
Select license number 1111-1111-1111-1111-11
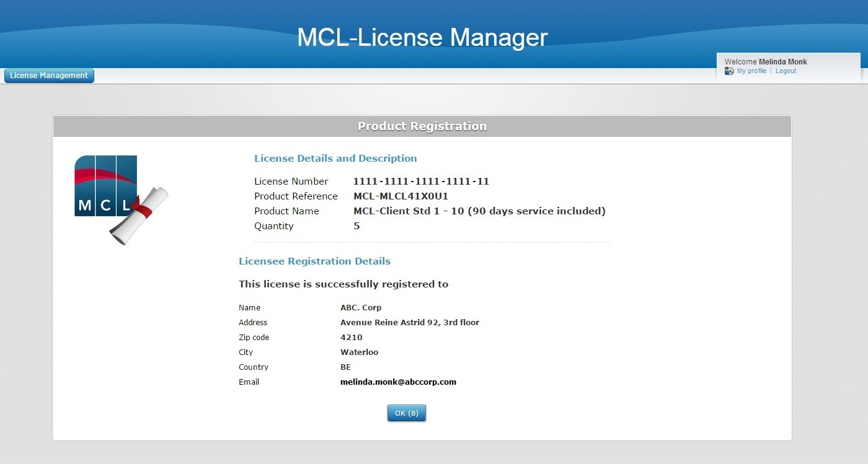422,182
